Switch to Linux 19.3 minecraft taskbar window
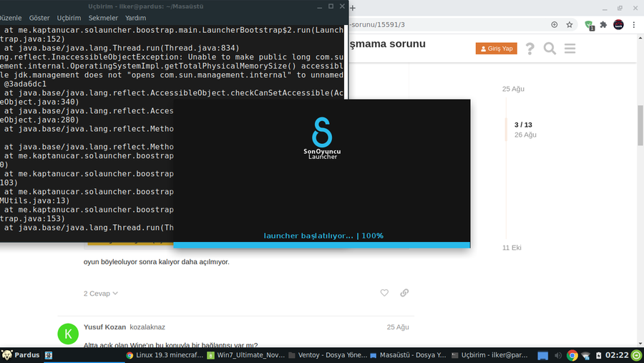Image resolution: width=644 pixels, height=363 pixels. (165, 355)
